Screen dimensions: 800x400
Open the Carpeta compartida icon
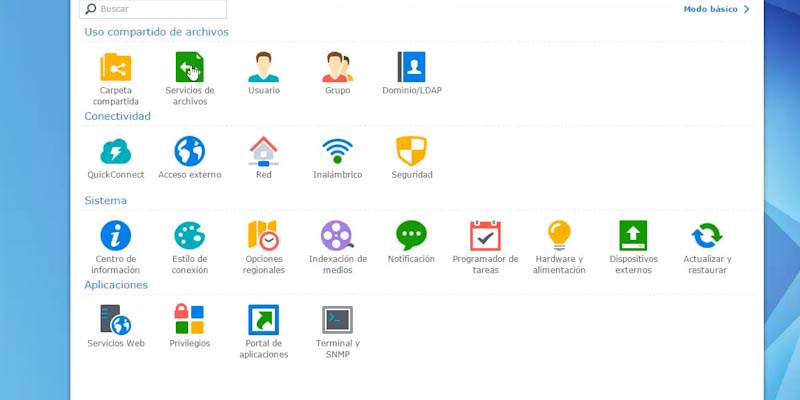pyautogui.click(x=116, y=67)
